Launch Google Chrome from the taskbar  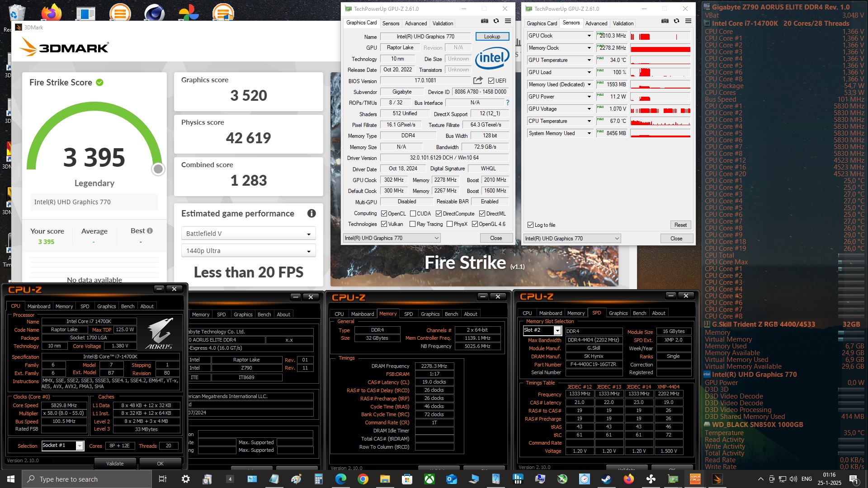click(363, 479)
